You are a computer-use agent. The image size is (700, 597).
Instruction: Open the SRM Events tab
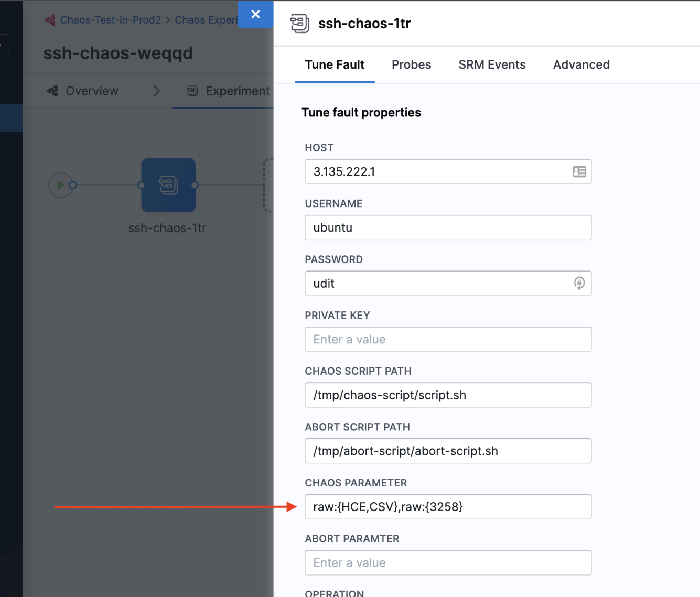[x=492, y=64]
